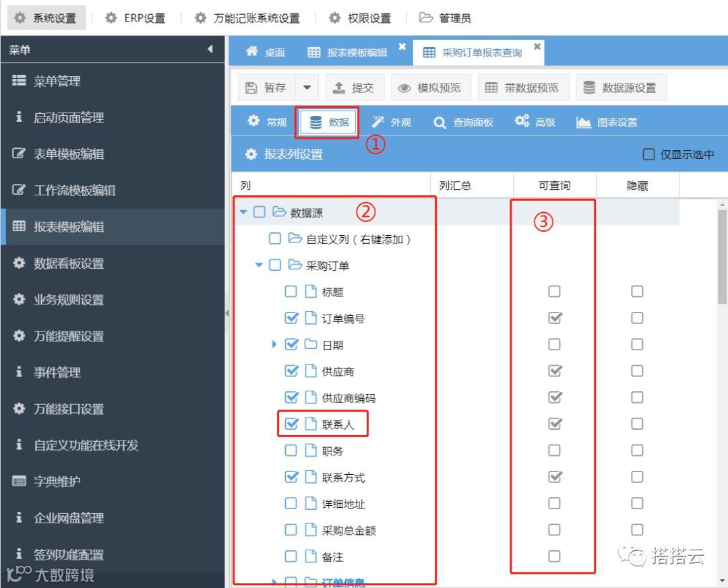Image resolution: width=728 pixels, height=588 pixels.
Task: Click 业务规则设置 gear icon
Action: [19, 299]
